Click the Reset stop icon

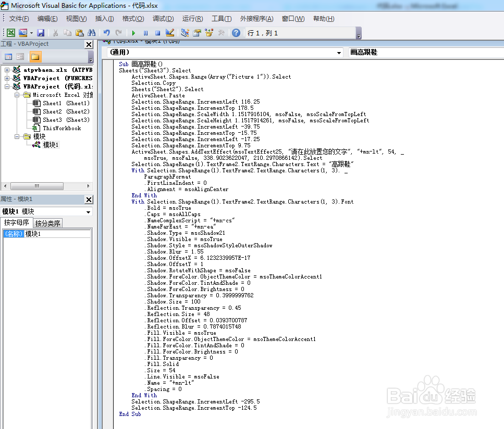(x=157, y=33)
